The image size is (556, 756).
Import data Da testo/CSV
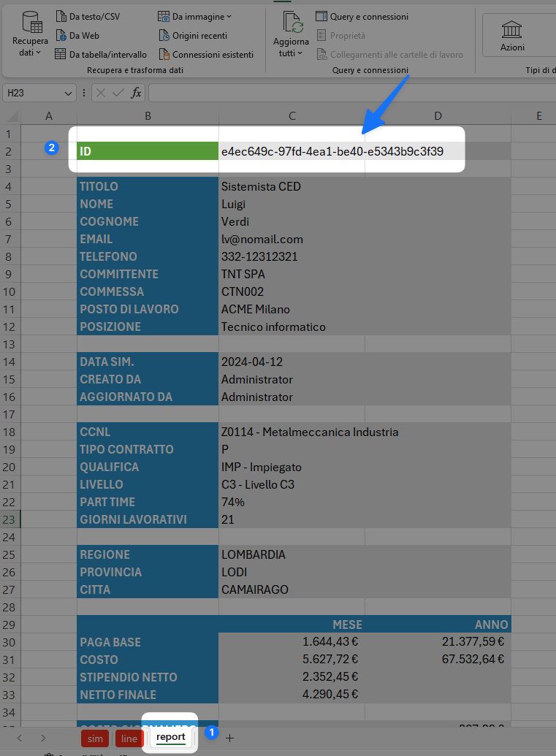tap(88, 16)
